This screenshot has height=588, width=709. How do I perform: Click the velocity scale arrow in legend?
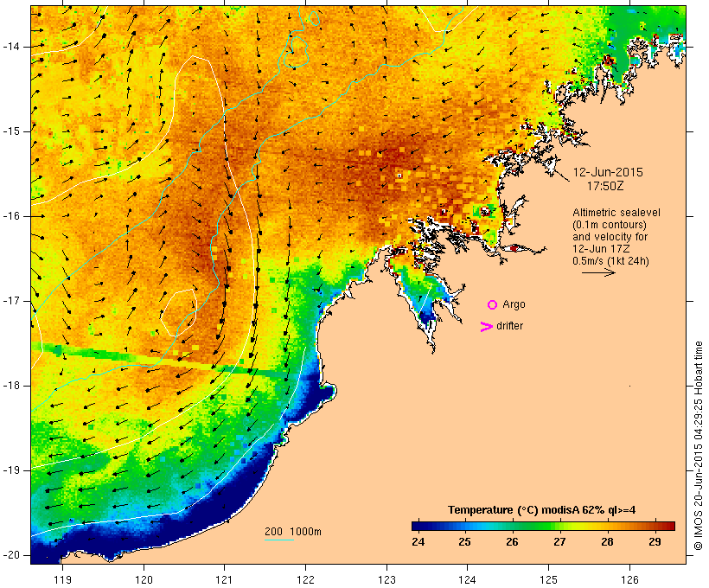pos(598,272)
